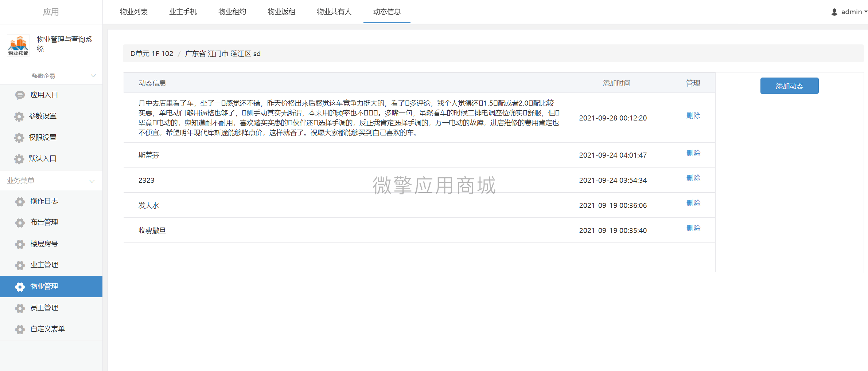
Task: Switch to the 物业返租 tab
Action: pyautogui.click(x=281, y=12)
